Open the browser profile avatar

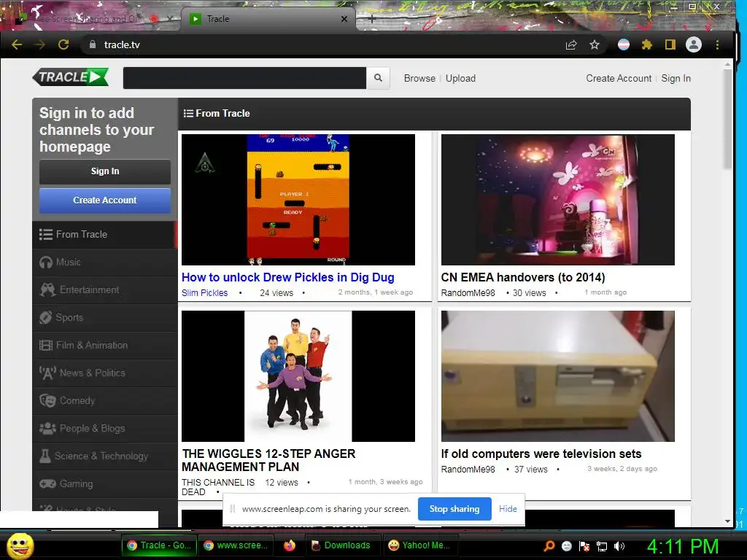pos(694,44)
